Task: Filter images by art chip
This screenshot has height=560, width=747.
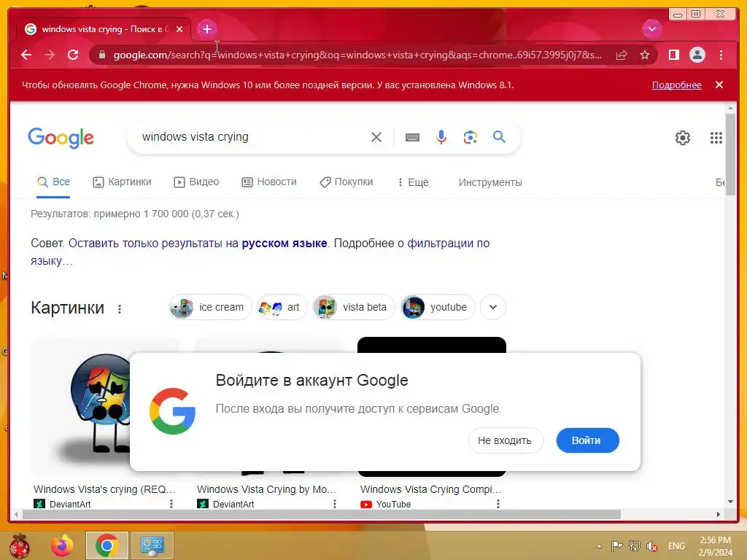Action: pyautogui.click(x=282, y=307)
